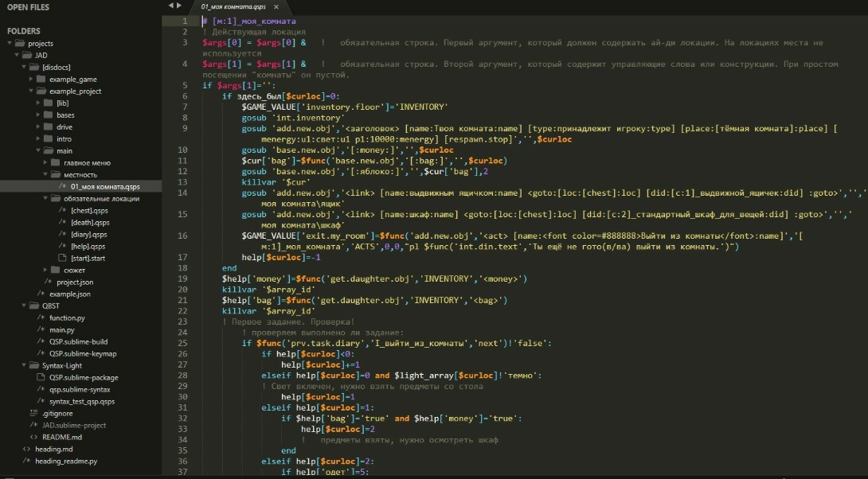Open the heading_readme.py file

click(x=66, y=461)
